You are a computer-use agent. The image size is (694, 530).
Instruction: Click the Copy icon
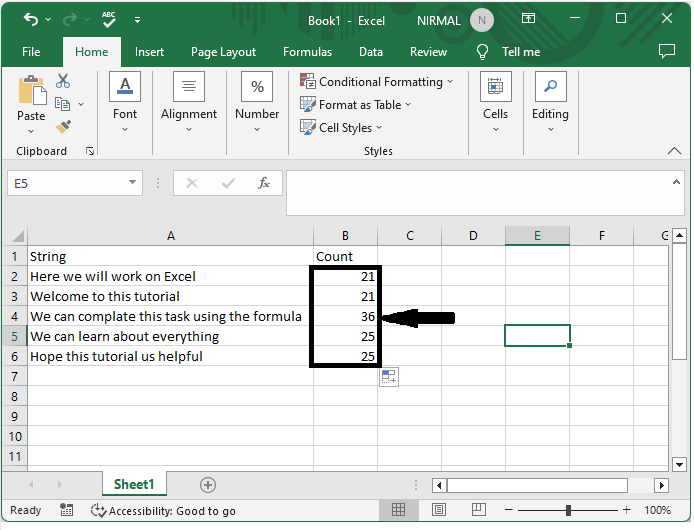[62, 104]
